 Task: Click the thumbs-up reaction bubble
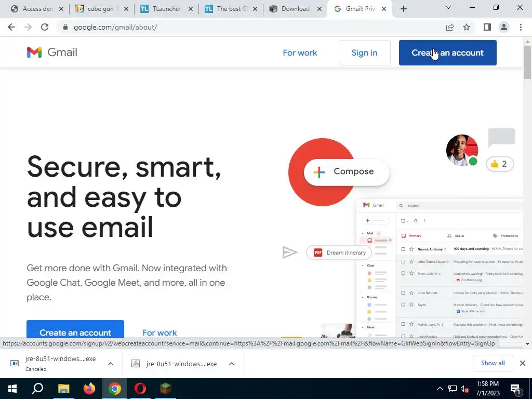(500, 164)
